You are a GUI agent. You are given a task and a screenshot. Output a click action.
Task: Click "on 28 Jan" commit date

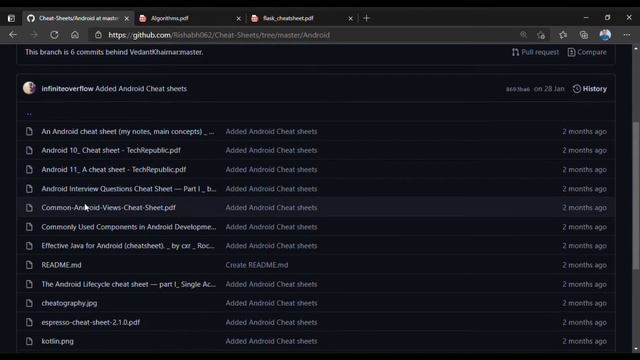coord(549,89)
